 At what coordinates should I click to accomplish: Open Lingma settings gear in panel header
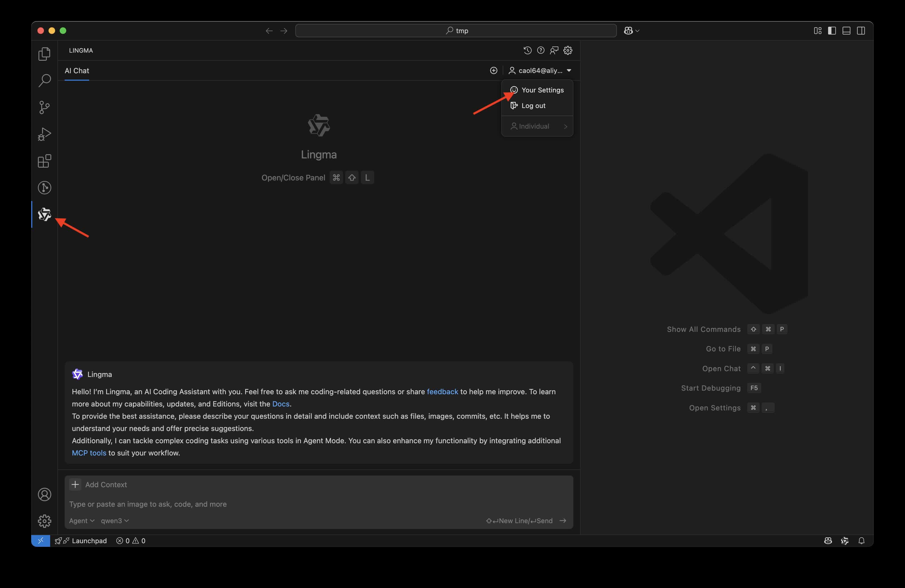point(568,50)
